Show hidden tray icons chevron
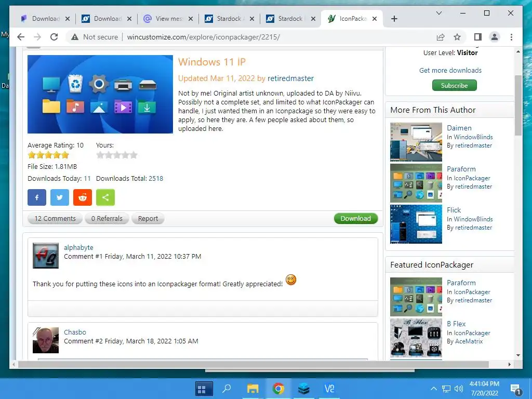532x399 pixels. tap(434, 389)
